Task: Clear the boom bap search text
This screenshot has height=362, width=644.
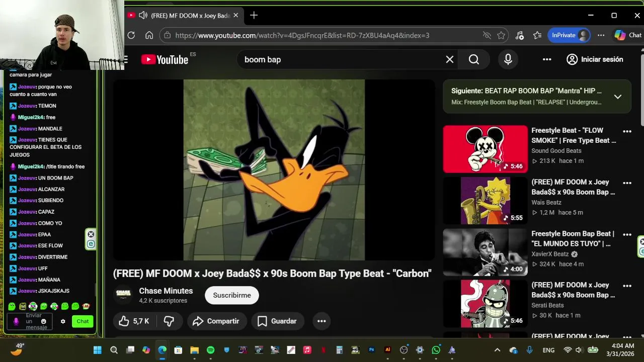Action: pyautogui.click(x=450, y=59)
